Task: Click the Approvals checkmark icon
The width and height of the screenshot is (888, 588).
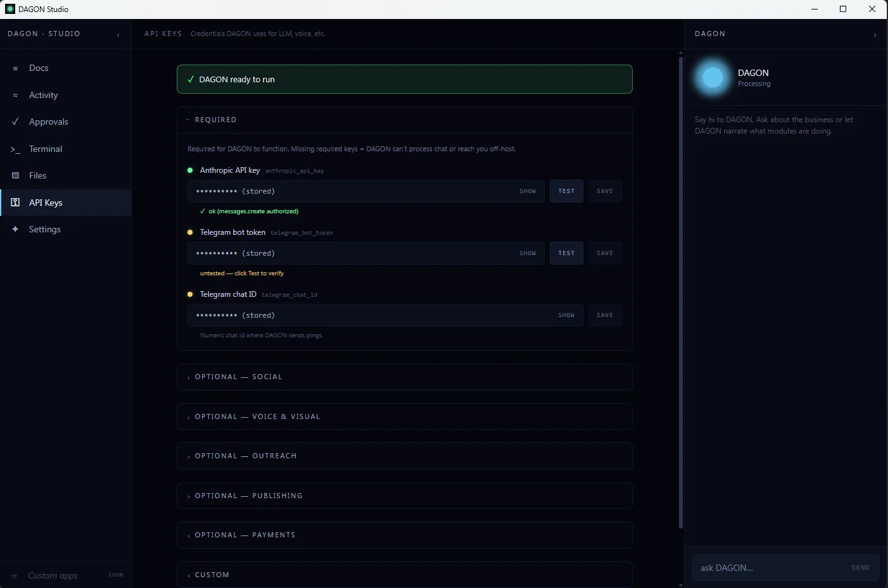Action: click(x=15, y=122)
